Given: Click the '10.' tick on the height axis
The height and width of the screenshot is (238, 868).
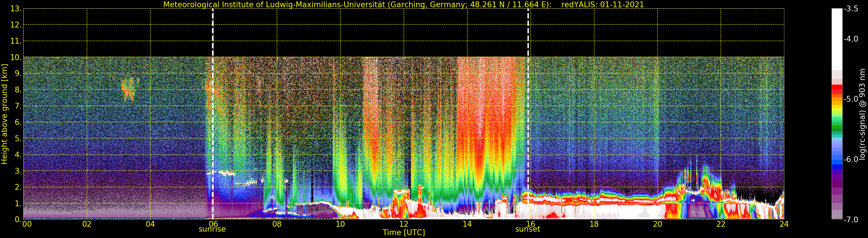Looking at the screenshot, I should click(x=16, y=58).
